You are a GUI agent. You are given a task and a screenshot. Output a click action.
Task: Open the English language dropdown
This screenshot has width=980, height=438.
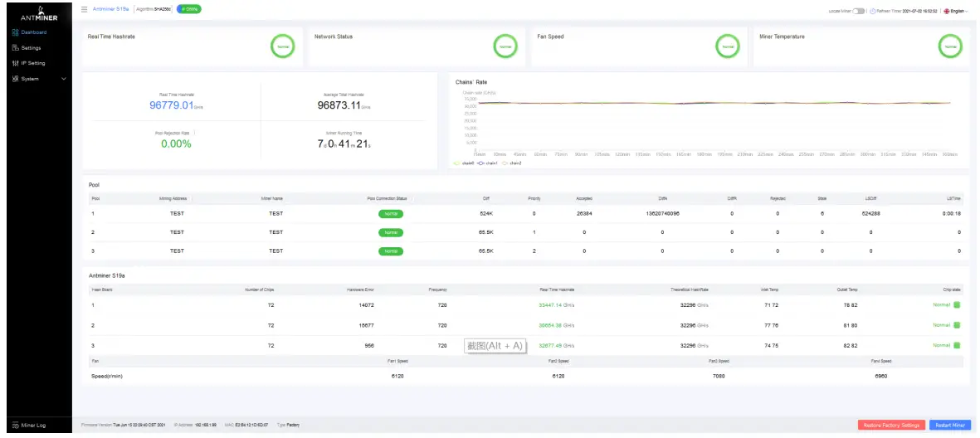[x=956, y=12]
